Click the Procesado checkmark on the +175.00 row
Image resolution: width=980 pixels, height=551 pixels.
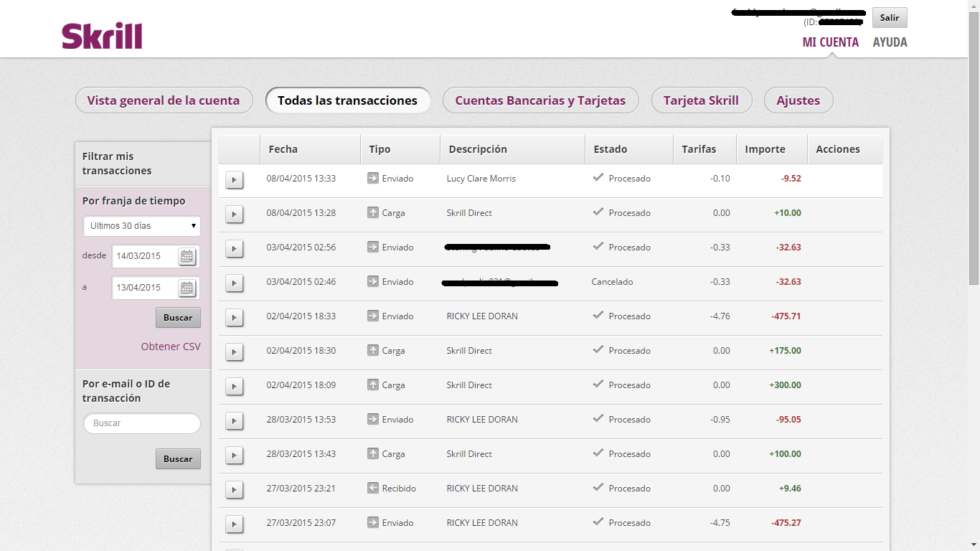[x=598, y=349]
